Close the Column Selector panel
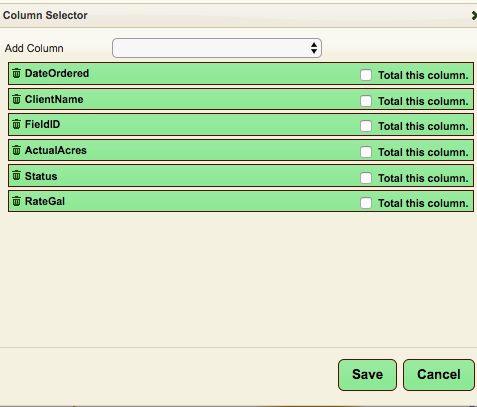 (474, 15)
